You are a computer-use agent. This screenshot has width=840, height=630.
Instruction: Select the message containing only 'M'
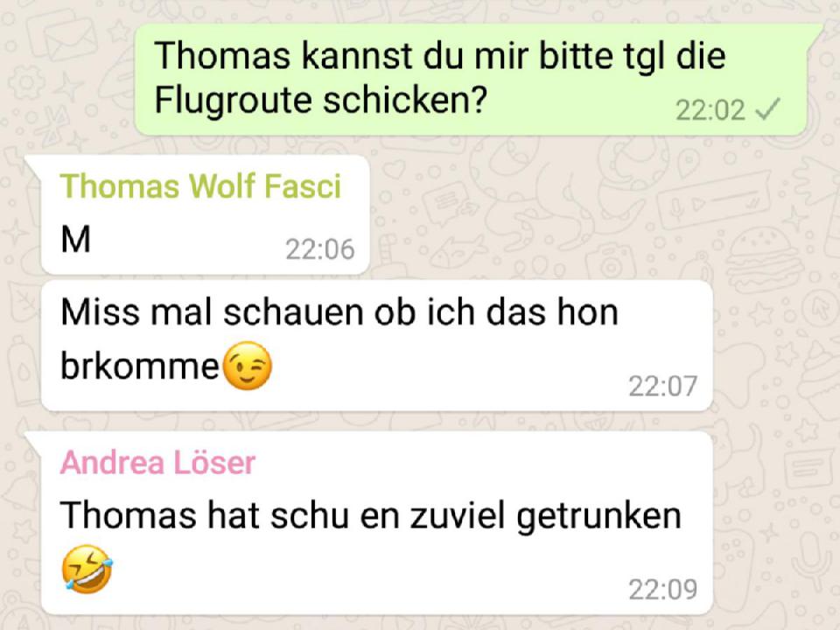point(205,215)
